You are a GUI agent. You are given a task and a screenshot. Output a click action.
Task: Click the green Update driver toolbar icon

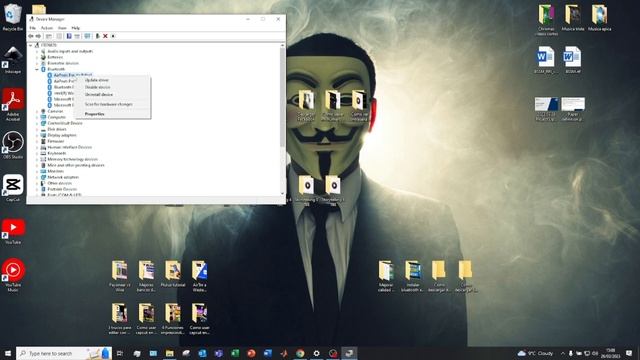98,36
